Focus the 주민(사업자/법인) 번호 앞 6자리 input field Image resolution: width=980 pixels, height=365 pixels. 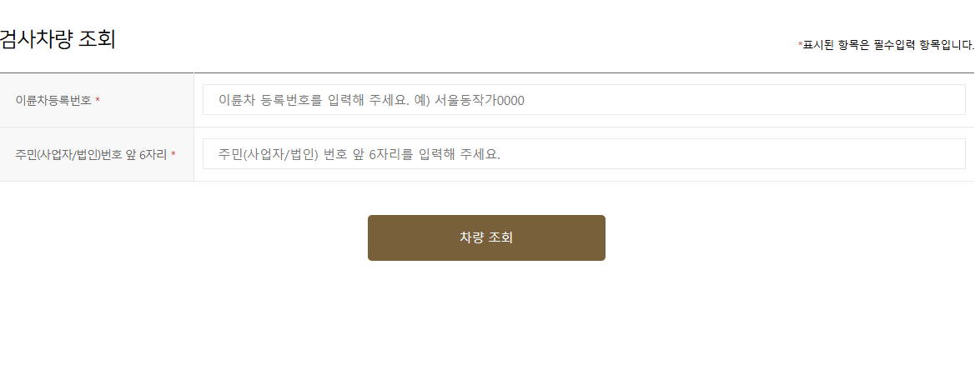pos(584,153)
